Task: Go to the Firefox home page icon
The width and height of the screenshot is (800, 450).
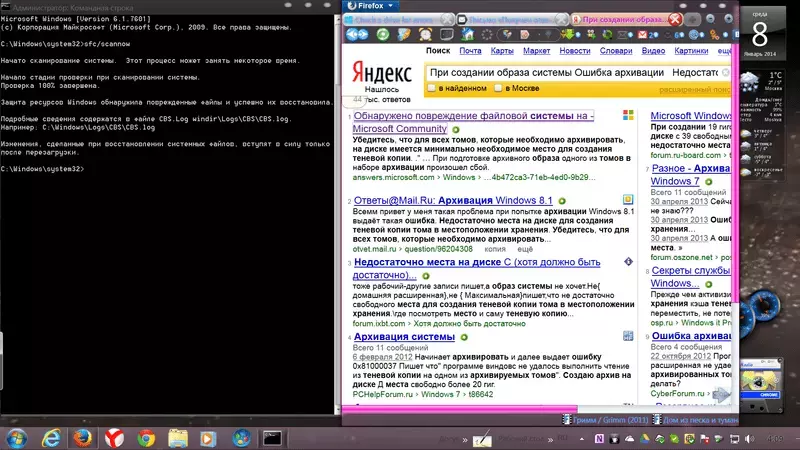Action: 467,34
